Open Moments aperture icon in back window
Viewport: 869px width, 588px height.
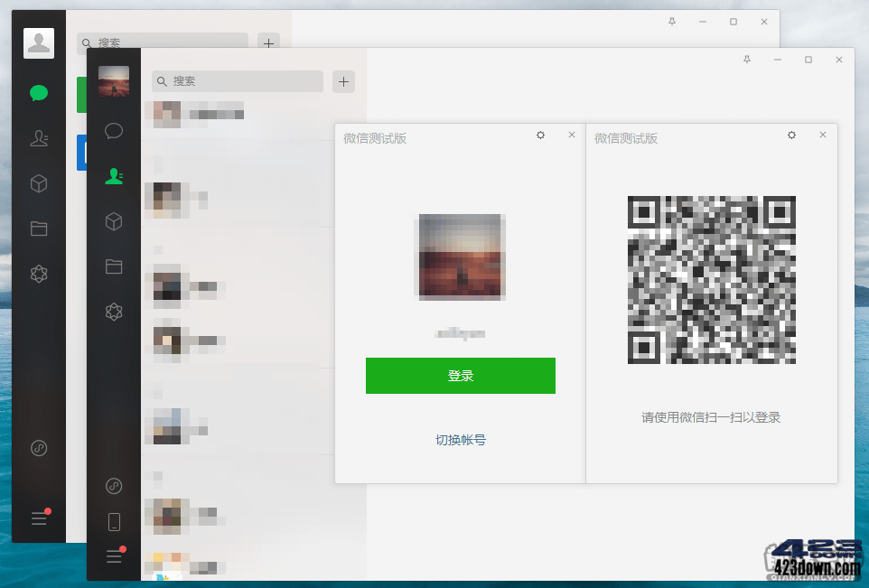(39, 274)
